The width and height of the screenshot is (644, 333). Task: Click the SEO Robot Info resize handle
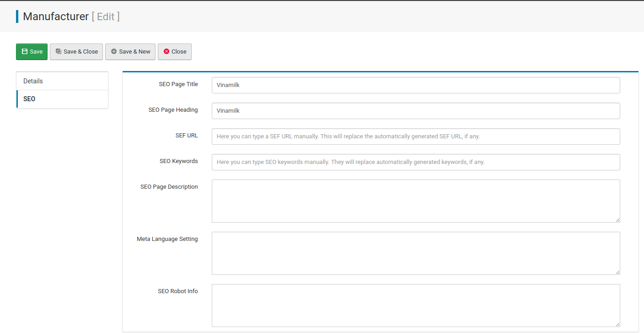coord(617,324)
